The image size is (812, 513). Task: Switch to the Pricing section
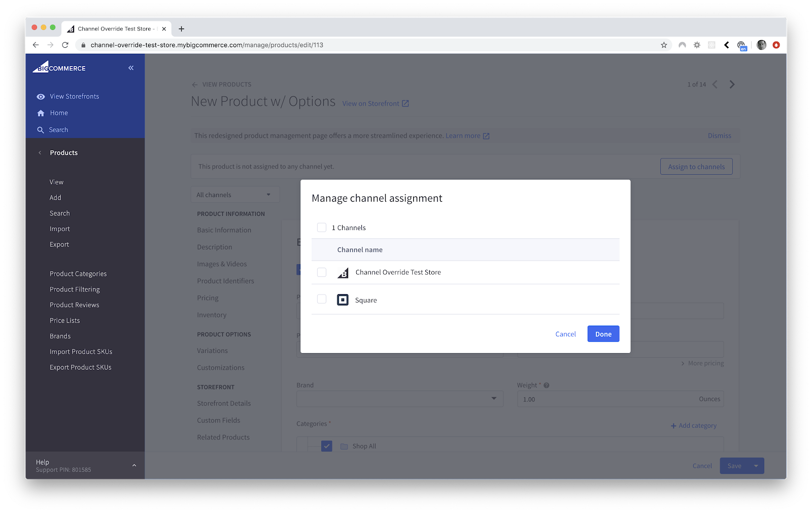tap(208, 298)
